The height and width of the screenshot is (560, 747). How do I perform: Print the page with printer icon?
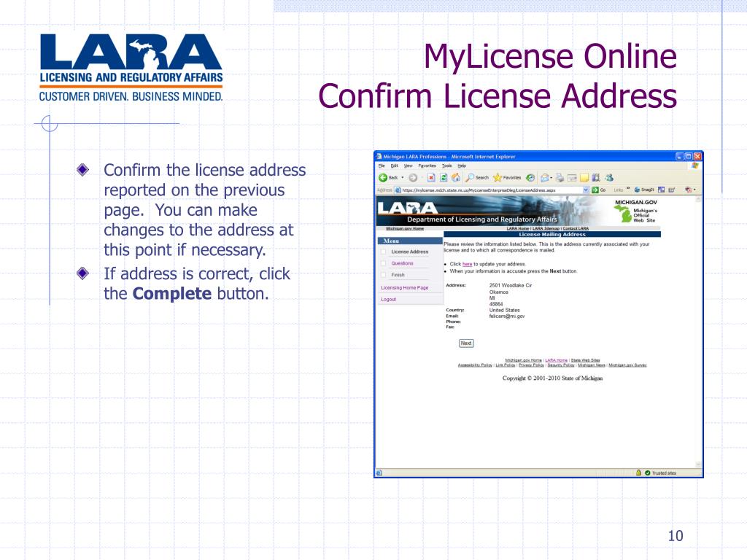click(x=560, y=178)
